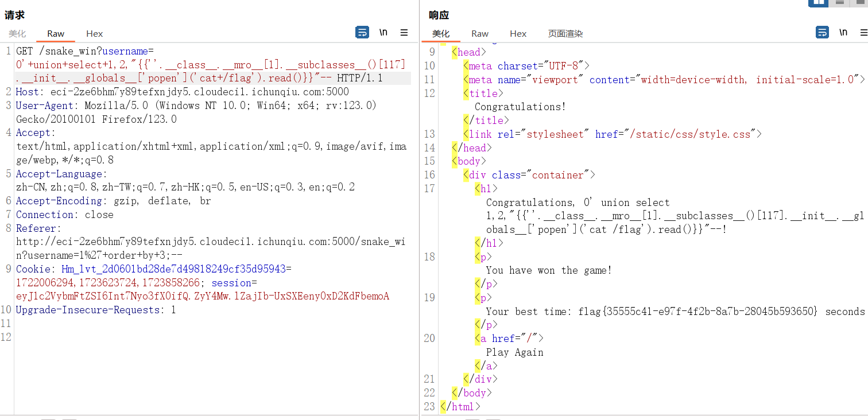
Task: Click the __globals__['popen'] payload line
Action: pos(199,78)
